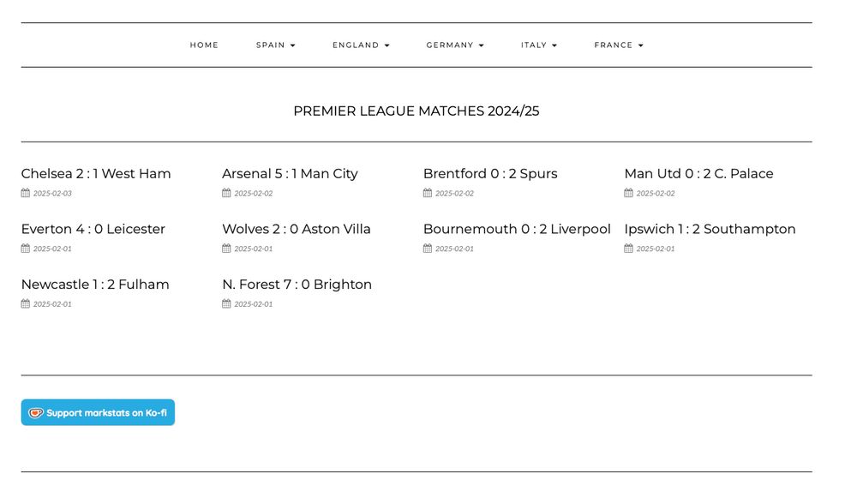Click calendar icon under Man Utd vs C. Palace
Screen dimensions: 857x504
[x=628, y=193]
